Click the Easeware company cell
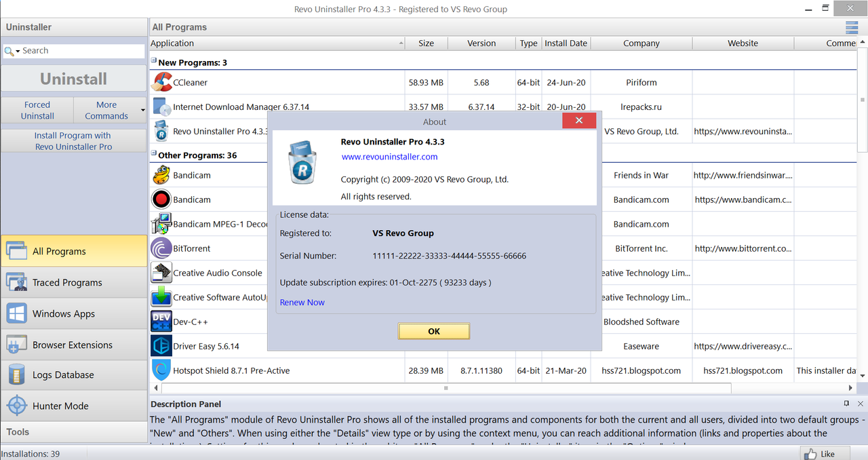The height and width of the screenshot is (460, 868). [642, 347]
